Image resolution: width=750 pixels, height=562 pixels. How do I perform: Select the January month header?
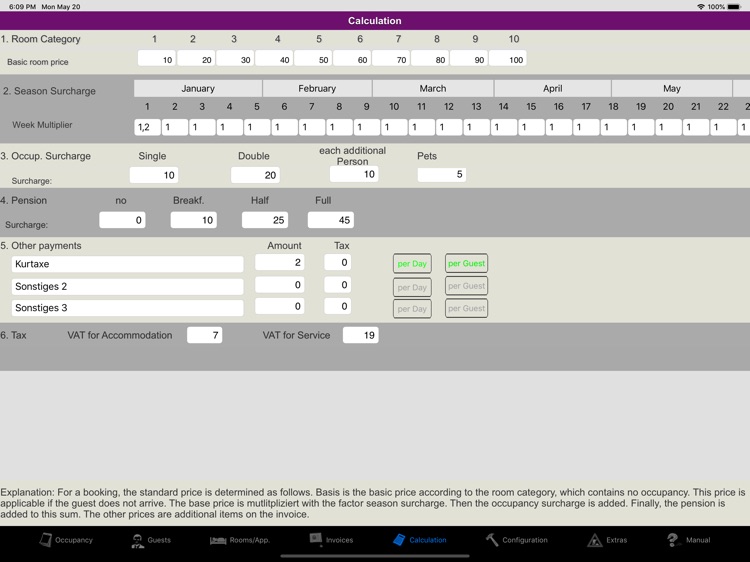(x=198, y=88)
